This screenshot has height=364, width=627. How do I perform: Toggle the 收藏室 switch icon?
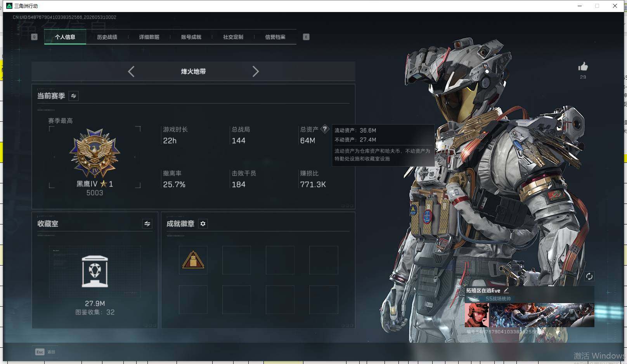point(147,224)
